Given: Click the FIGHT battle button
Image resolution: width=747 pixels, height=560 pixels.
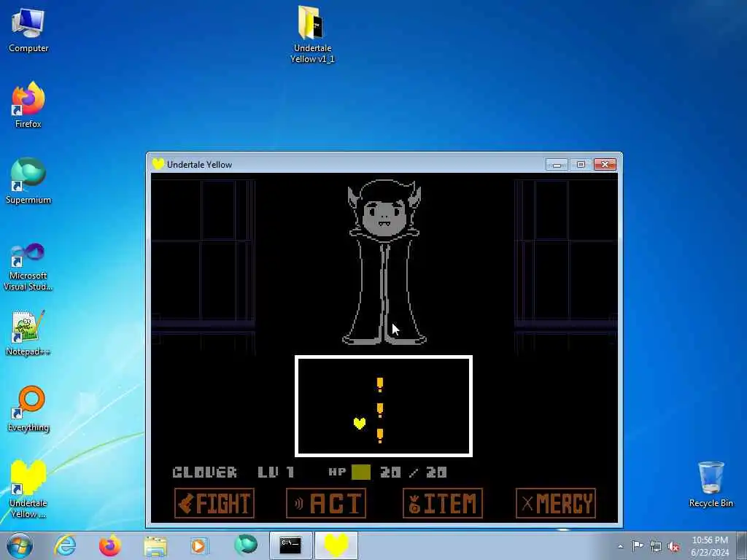Looking at the screenshot, I should [214, 503].
